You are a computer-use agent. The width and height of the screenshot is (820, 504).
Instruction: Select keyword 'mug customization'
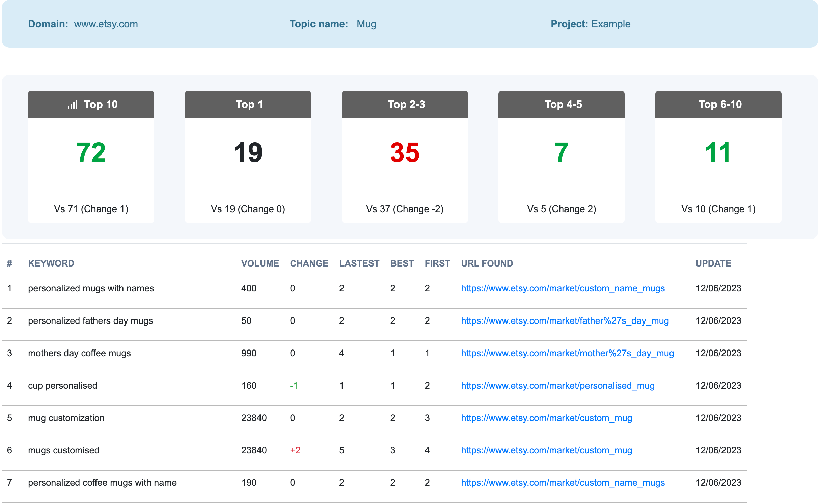pyautogui.click(x=66, y=418)
